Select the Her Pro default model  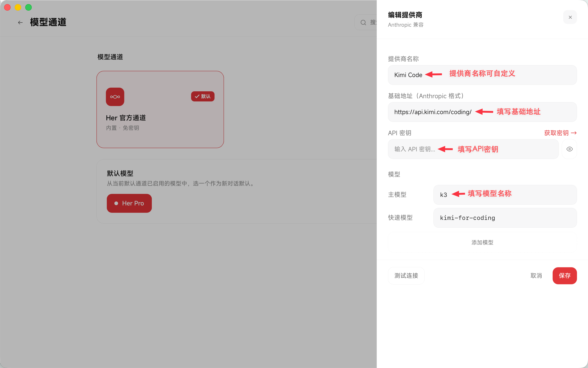point(129,203)
